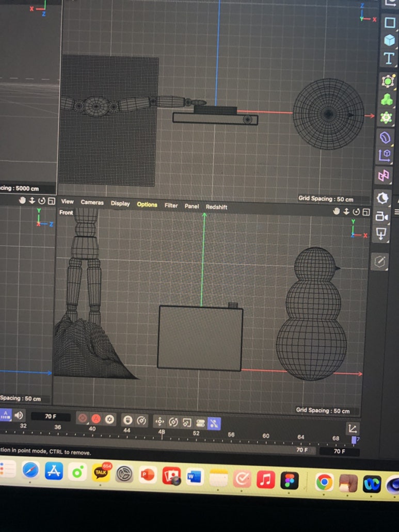Click the pink Symmetry object icon
399x532 pixels.
tap(384, 176)
